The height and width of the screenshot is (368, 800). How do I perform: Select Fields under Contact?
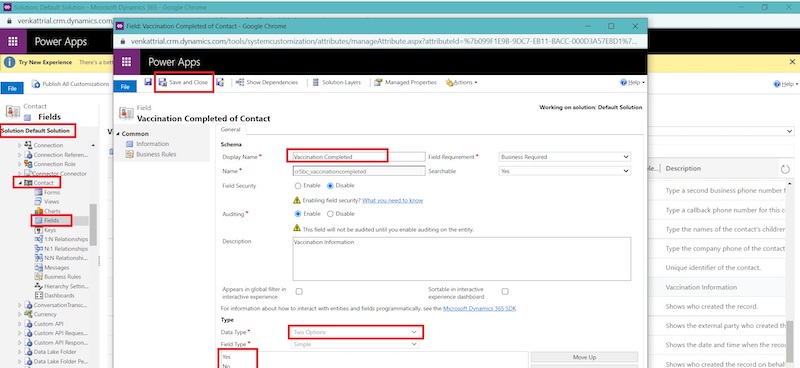click(52, 220)
